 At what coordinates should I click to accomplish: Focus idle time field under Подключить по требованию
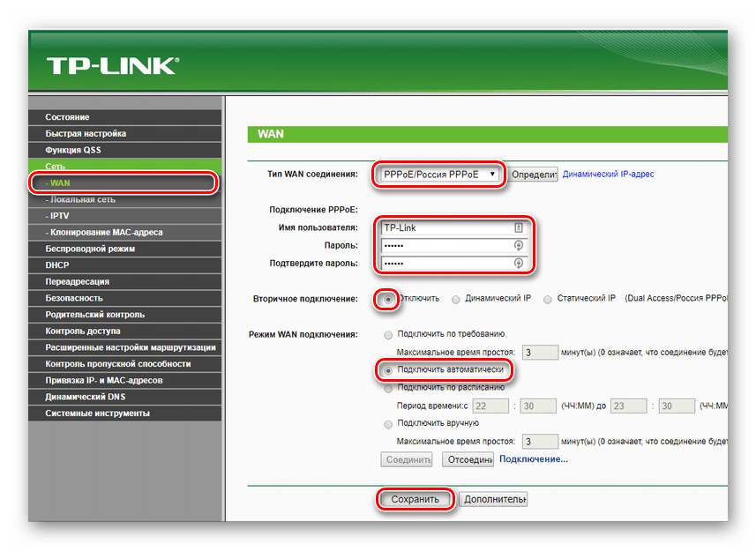pyautogui.click(x=540, y=353)
